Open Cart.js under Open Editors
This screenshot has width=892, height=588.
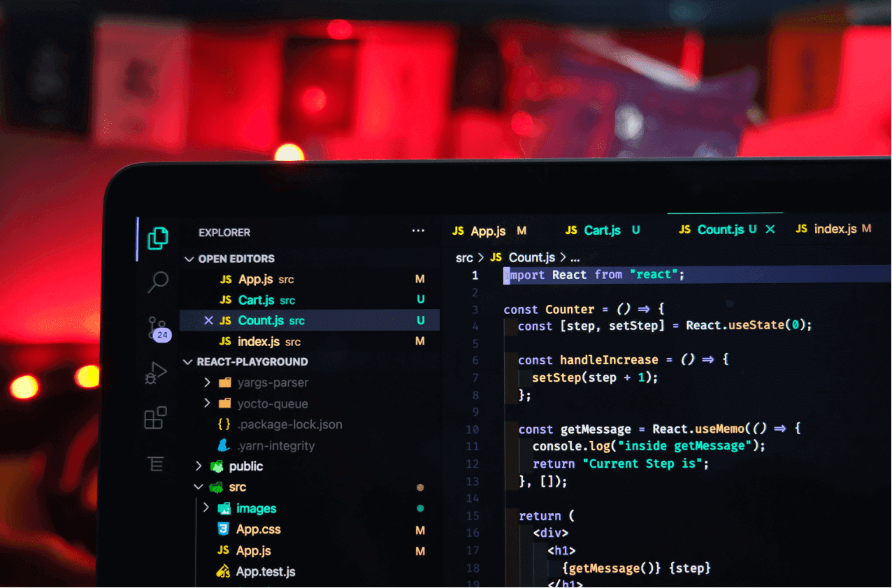pyautogui.click(x=310, y=300)
